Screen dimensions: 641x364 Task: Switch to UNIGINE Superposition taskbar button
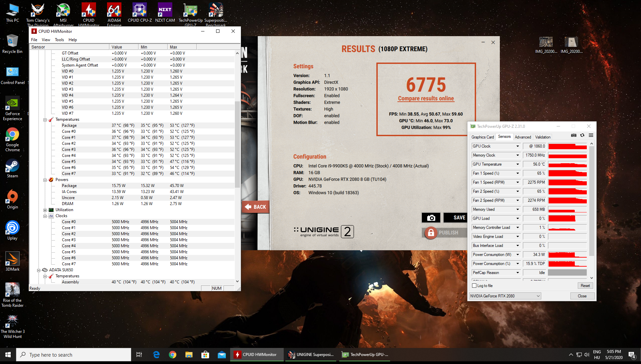point(311,355)
